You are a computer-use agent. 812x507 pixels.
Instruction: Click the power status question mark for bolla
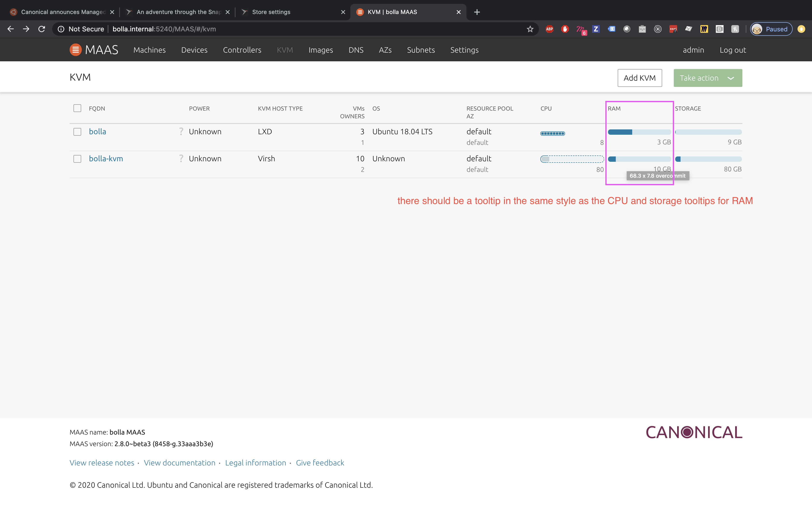181,131
